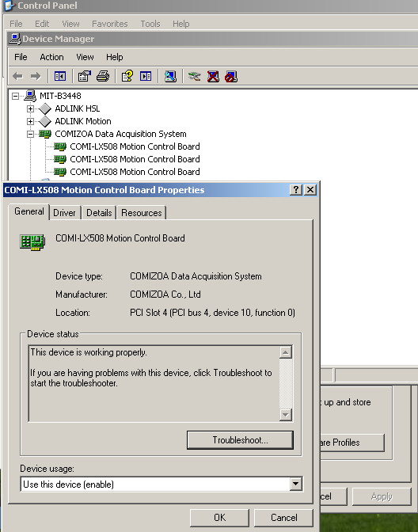
Task: Click the Profiles button in background dialog
Action: (x=352, y=443)
